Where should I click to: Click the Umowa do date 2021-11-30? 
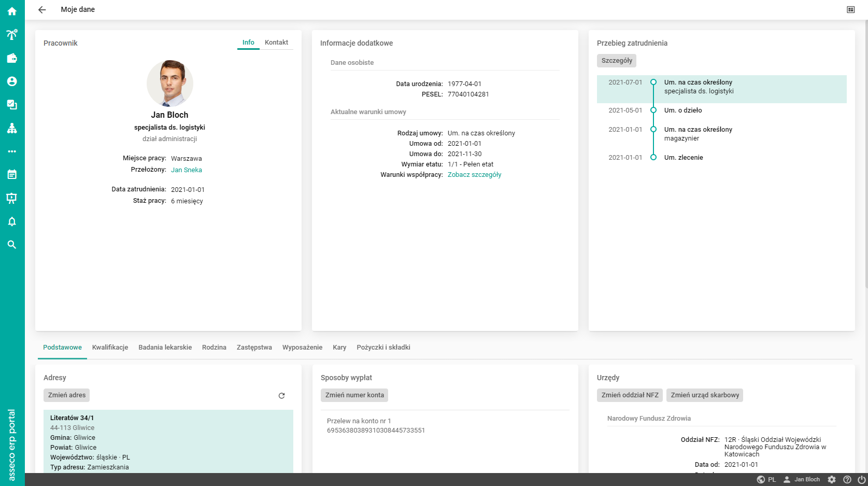tap(464, 154)
